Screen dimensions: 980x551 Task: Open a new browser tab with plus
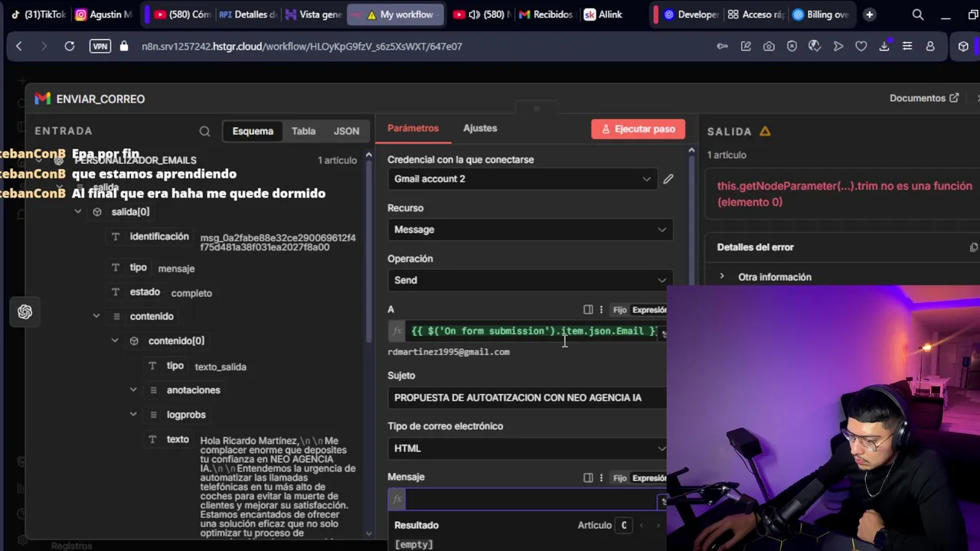pyautogui.click(x=869, y=14)
